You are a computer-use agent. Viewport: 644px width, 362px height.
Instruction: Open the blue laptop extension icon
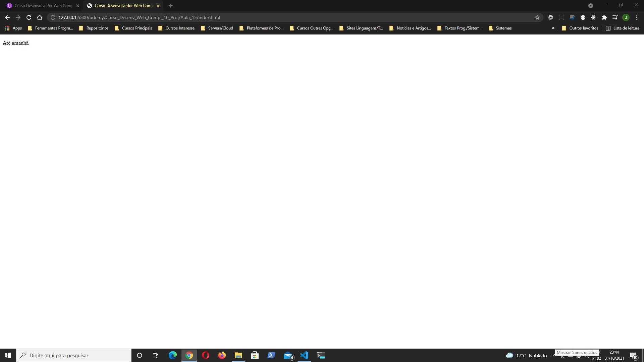tap(572, 17)
